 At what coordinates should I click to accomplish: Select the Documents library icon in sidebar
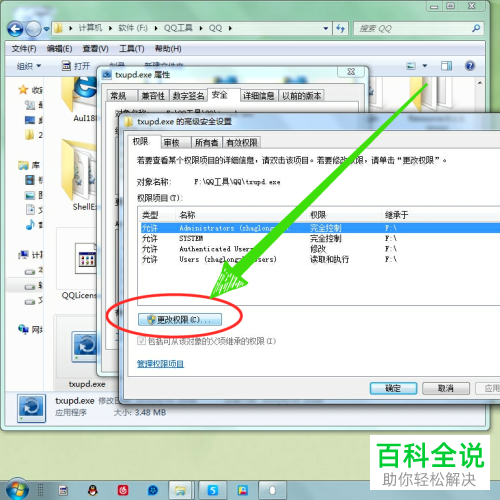(30, 210)
